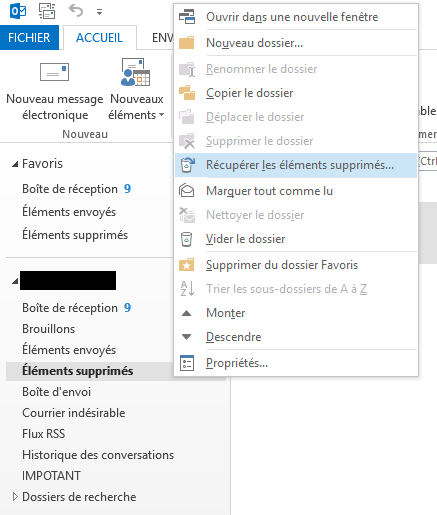Viewport: 437px width, 515px height.
Task: Click the Marquer tout comme lu envelope icon
Action: point(187,191)
